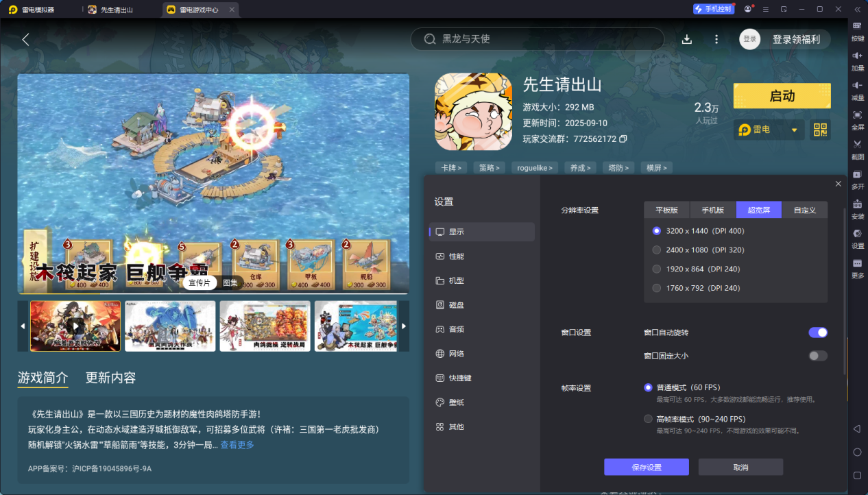Image resolution: width=868 pixels, height=495 pixels.
Task: Switch to 更新内容 section
Action: coord(110,378)
